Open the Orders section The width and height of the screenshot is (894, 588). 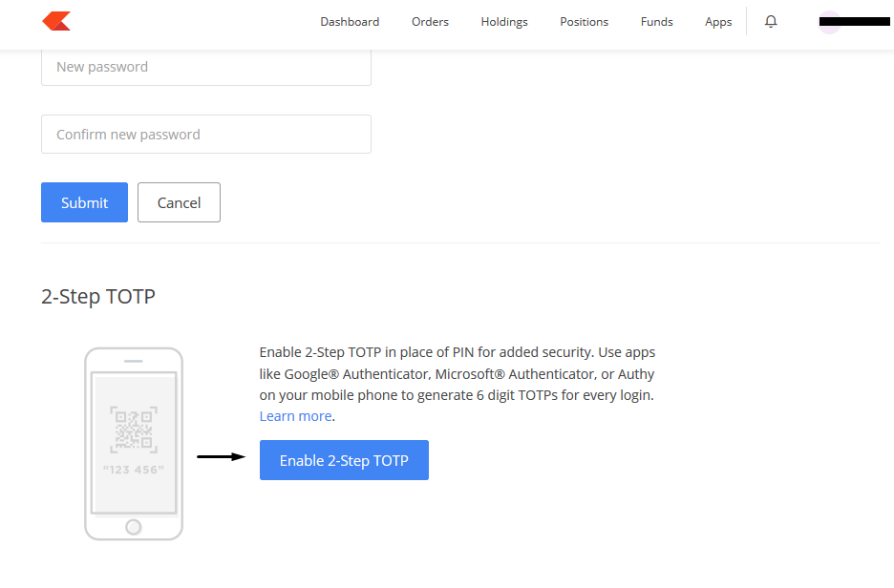pyautogui.click(x=430, y=22)
